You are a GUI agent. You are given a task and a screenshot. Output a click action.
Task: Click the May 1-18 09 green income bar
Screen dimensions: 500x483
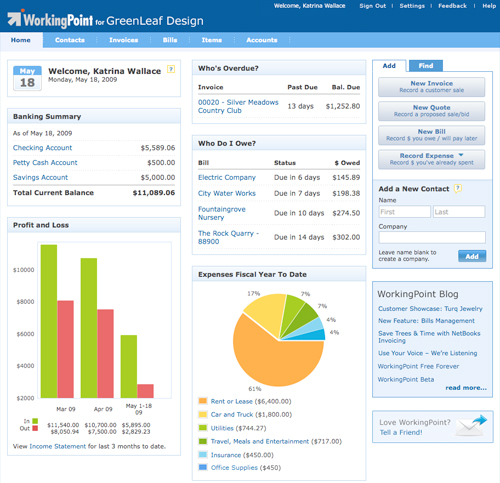click(129, 366)
